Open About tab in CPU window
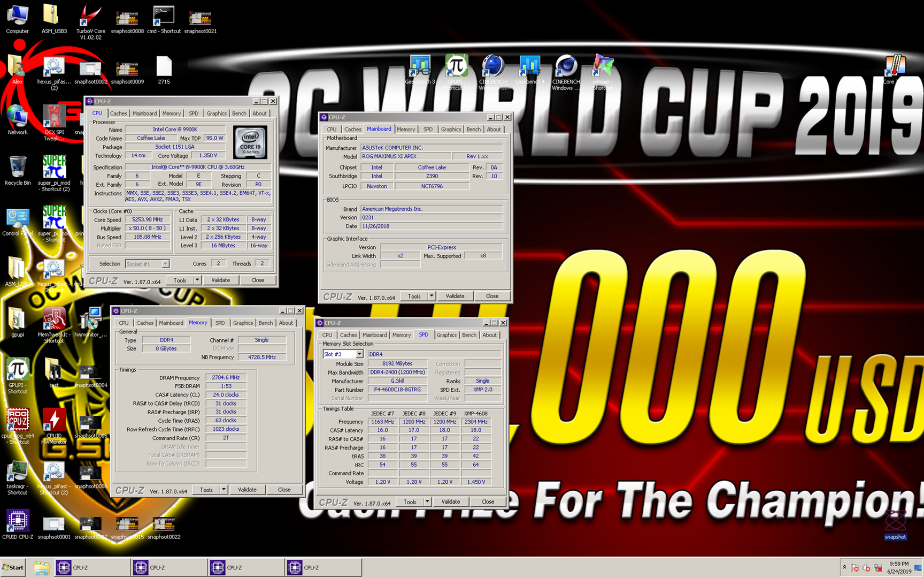Viewport: 924px width, 578px height. [259, 113]
